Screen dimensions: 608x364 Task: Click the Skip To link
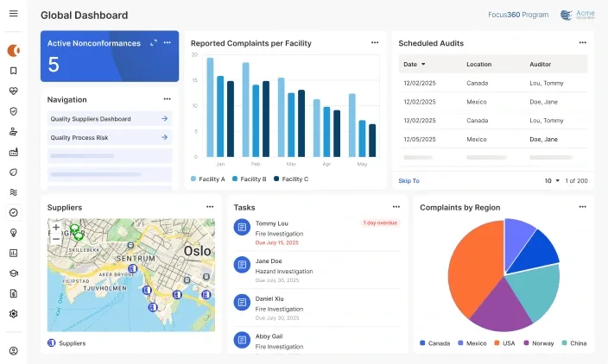click(x=408, y=181)
